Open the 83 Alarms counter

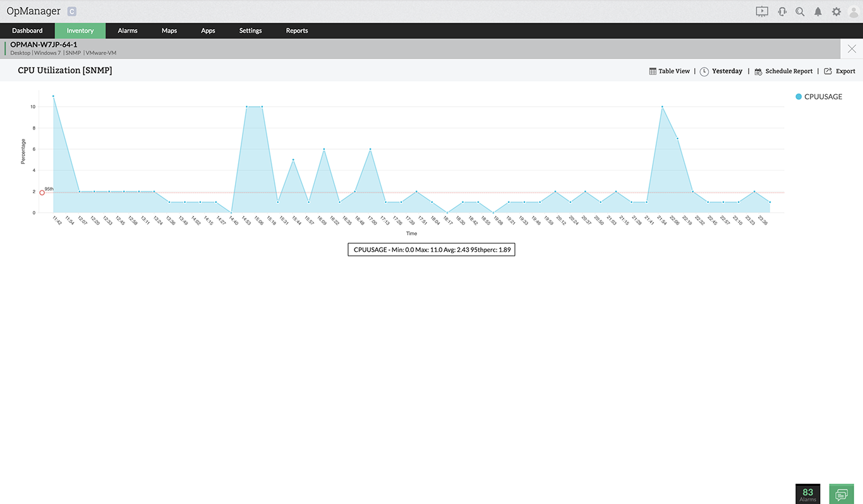tap(808, 494)
